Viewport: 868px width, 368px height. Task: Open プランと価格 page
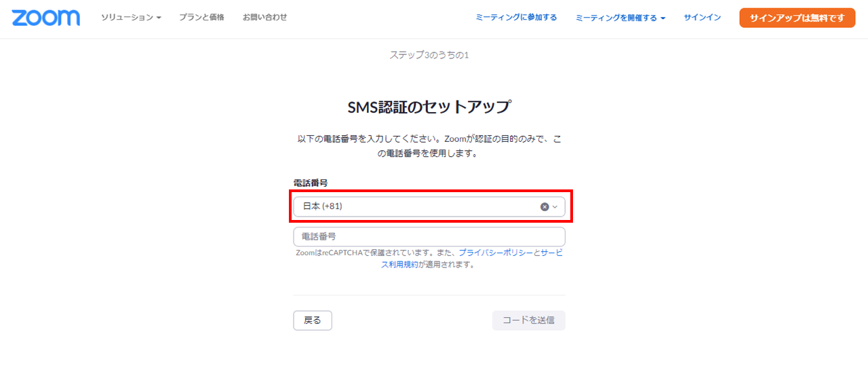201,18
